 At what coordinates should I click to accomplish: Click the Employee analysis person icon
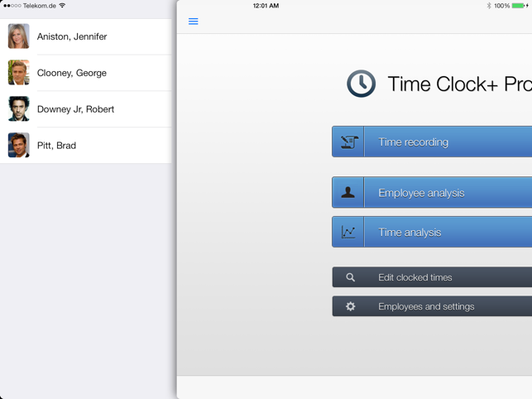(347, 192)
